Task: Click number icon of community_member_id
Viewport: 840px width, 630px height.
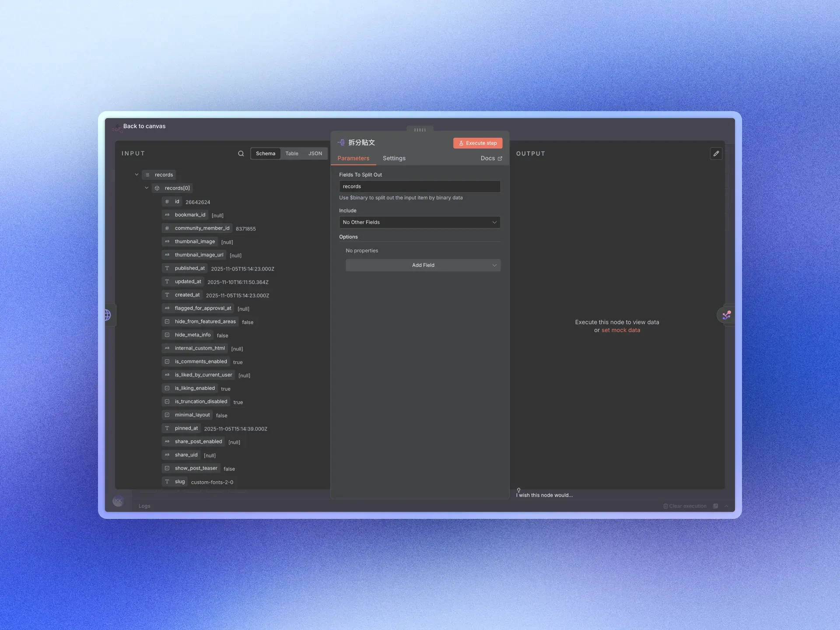Action: pyautogui.click(x=167, y=228)
